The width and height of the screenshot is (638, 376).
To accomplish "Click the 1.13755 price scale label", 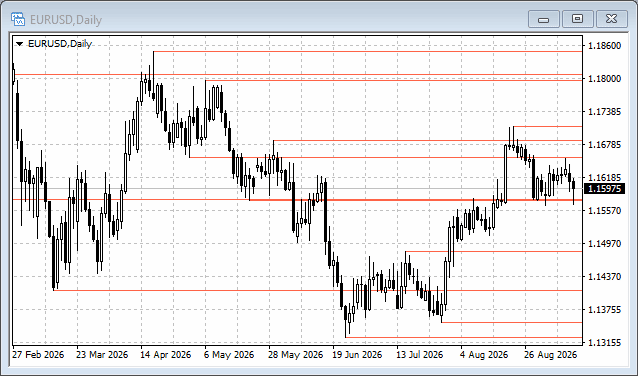I will tap(605, 309).
